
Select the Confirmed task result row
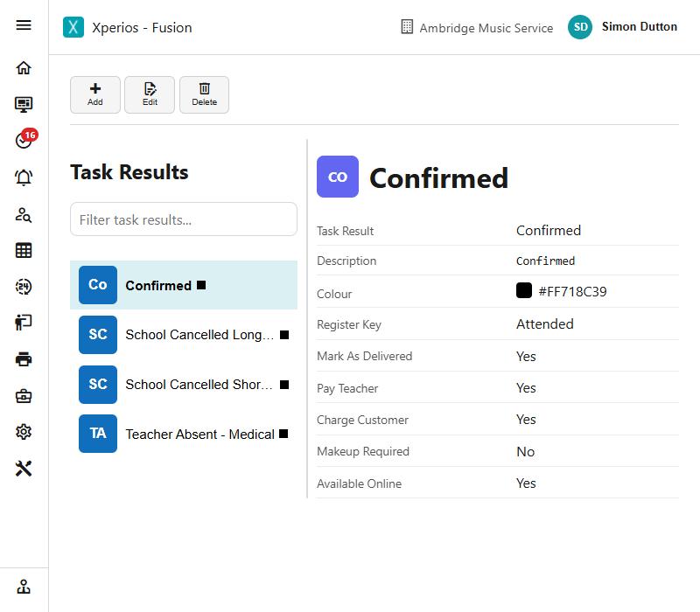pyautogui.click(x=184, y=285)
